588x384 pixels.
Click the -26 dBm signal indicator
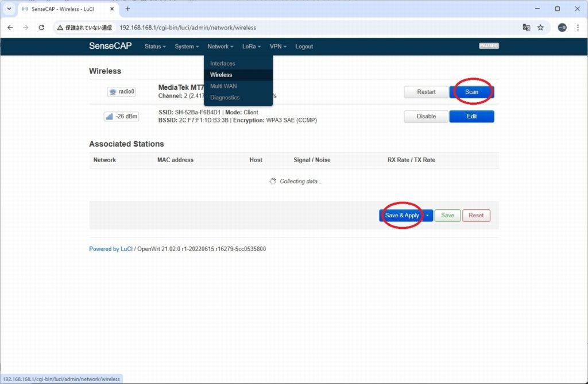coord(121,116)
